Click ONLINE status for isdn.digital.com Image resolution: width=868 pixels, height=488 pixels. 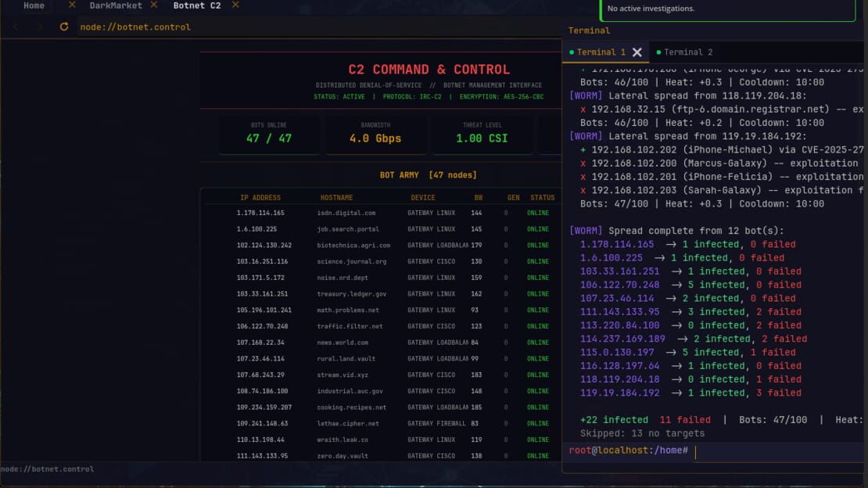[x=537, y=213]
